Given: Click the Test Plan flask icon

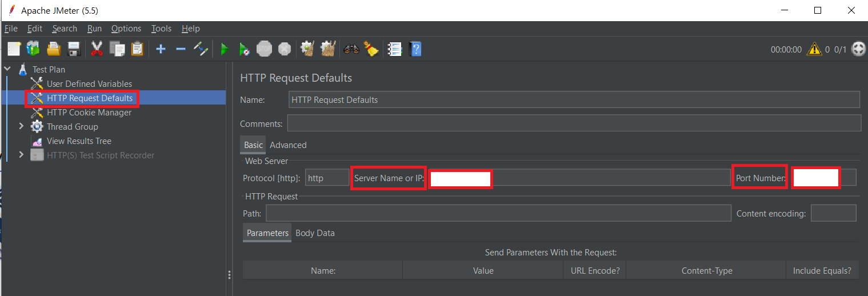Looking at the screenshot, I should pos(23,70).
